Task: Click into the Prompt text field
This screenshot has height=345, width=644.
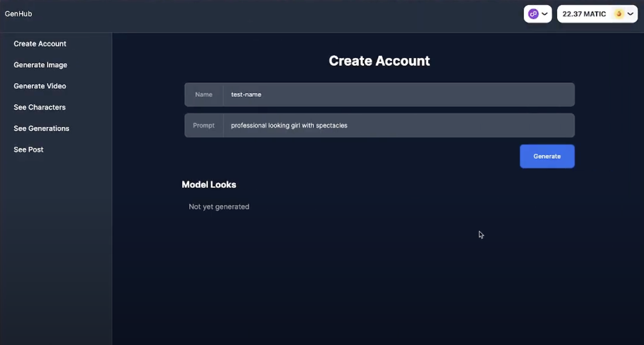Action: (x=398, y=125)
